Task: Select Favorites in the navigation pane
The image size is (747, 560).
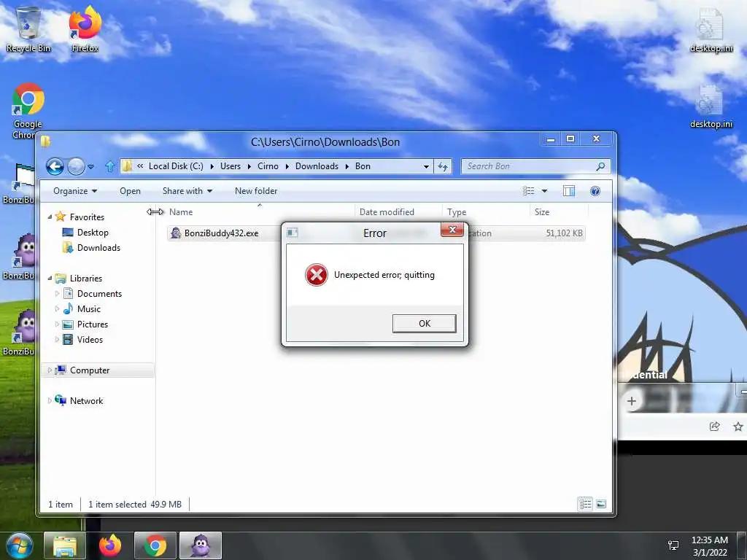Action: [x=87, y=217]
